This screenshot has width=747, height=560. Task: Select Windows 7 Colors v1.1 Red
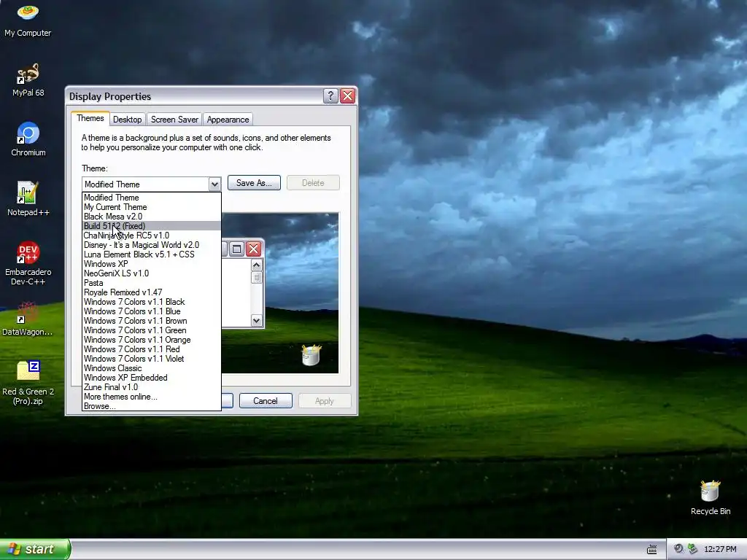152,349
